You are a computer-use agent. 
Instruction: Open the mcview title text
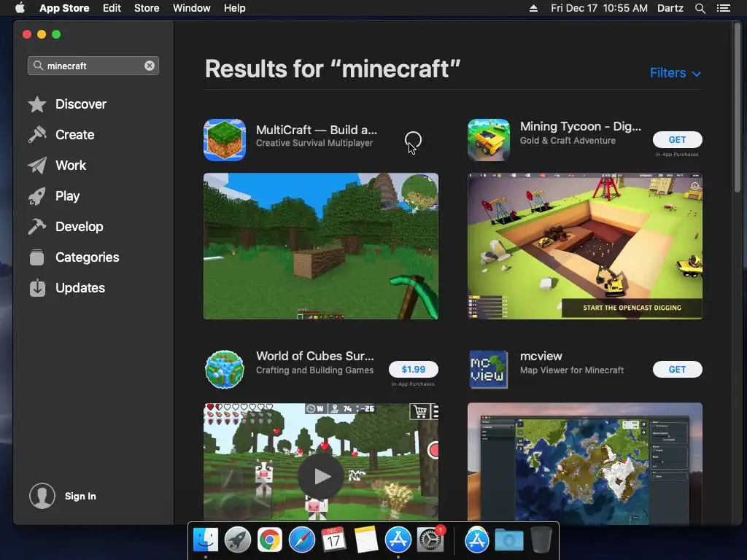coord(541,356)
